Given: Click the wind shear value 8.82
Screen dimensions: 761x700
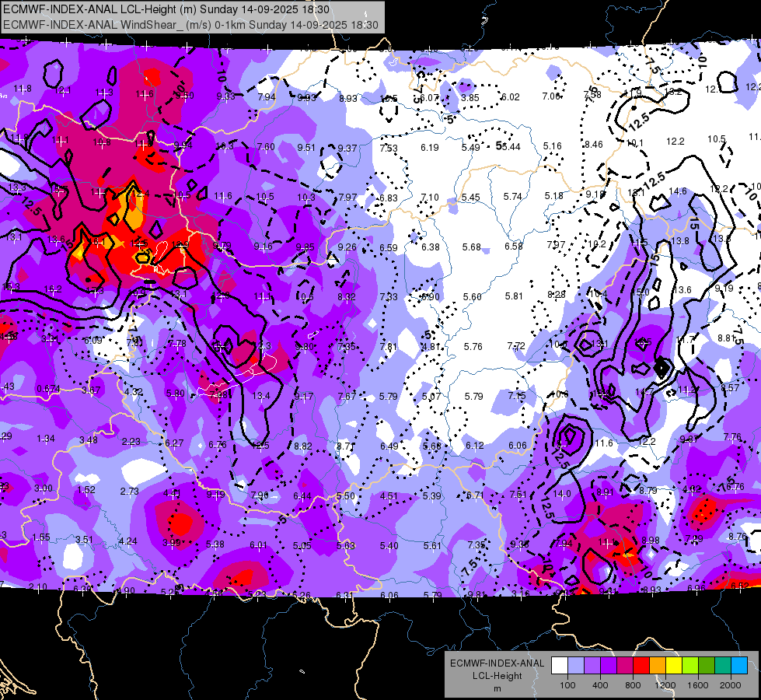Looking at the screenshot, I should (x=303, y=446).
